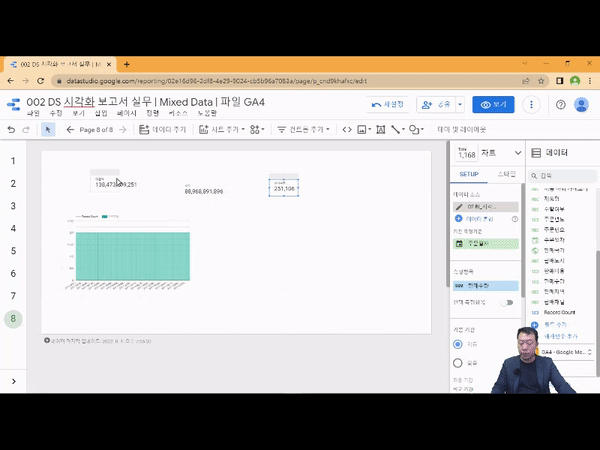Select the 자동 date range radio button
Screen dimensions: 600x450
point(459,344)
